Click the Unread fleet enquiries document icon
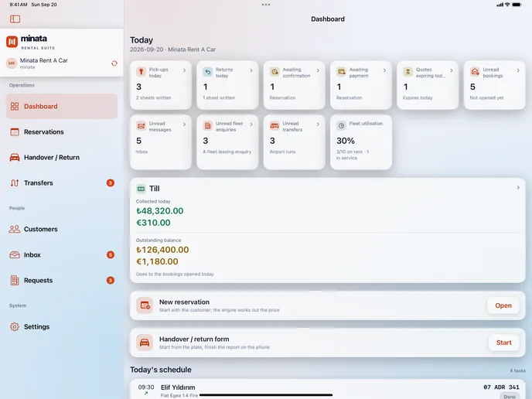Viewport: 532px width, 399px height. (x=208, y=126)
